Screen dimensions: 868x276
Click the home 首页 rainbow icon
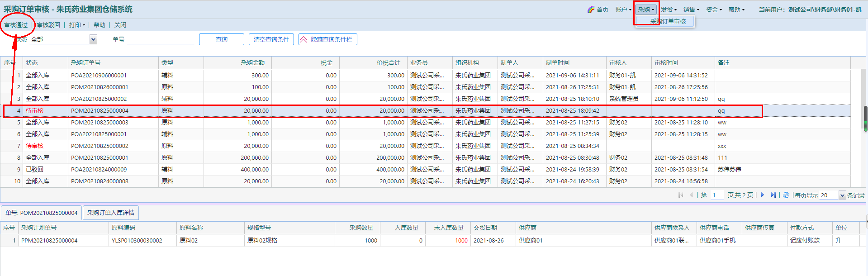[x=591, y=10]
